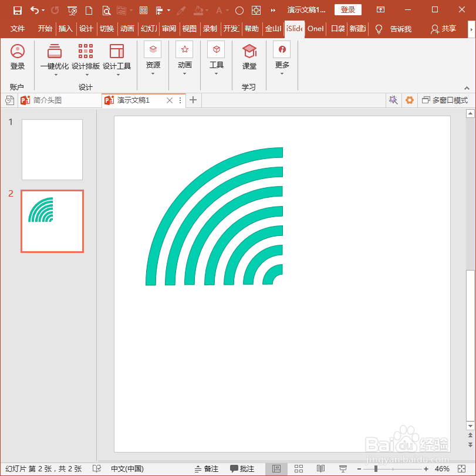Switch to Slide Sorter view
The width and height of the screenshot is (476, 476).
pos(299,469)
